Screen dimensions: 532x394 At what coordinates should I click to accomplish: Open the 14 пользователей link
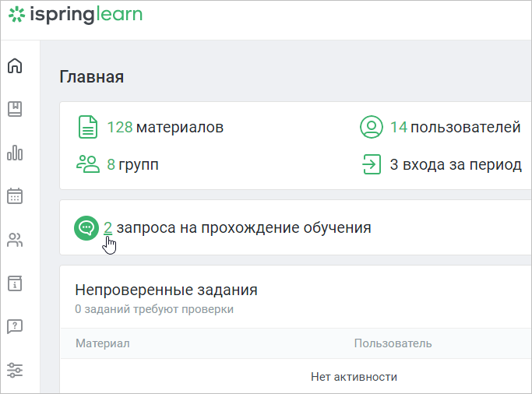click(x=456, y=128)
